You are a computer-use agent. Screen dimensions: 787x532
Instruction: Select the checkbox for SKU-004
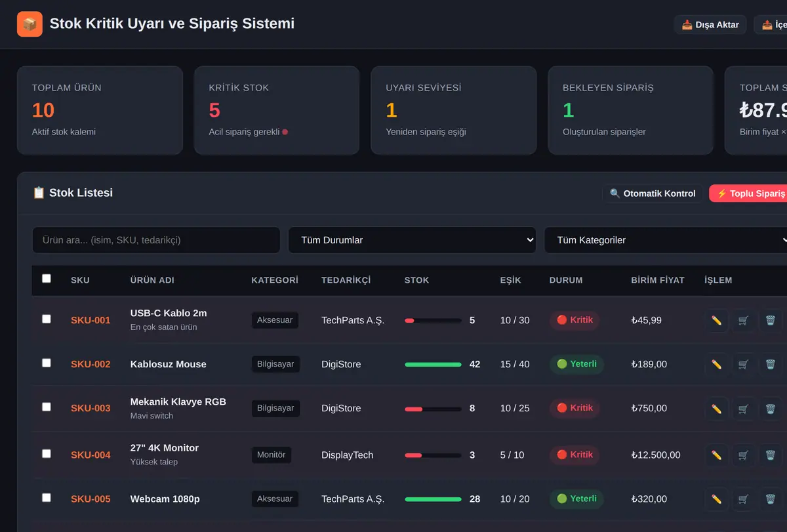[46, 453]
